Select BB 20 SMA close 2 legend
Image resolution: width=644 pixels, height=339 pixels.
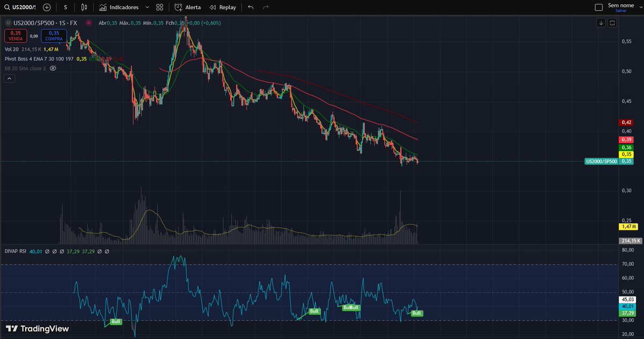[25, 68]
